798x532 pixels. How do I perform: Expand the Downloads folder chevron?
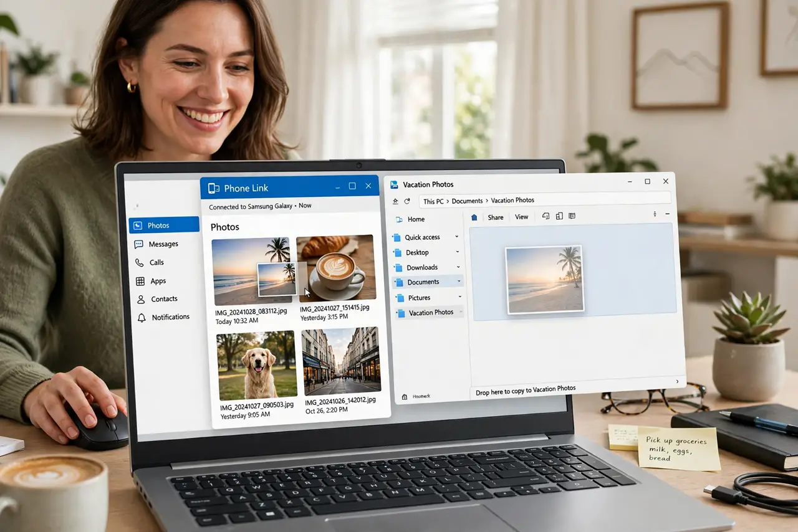[x=458, y=267]
